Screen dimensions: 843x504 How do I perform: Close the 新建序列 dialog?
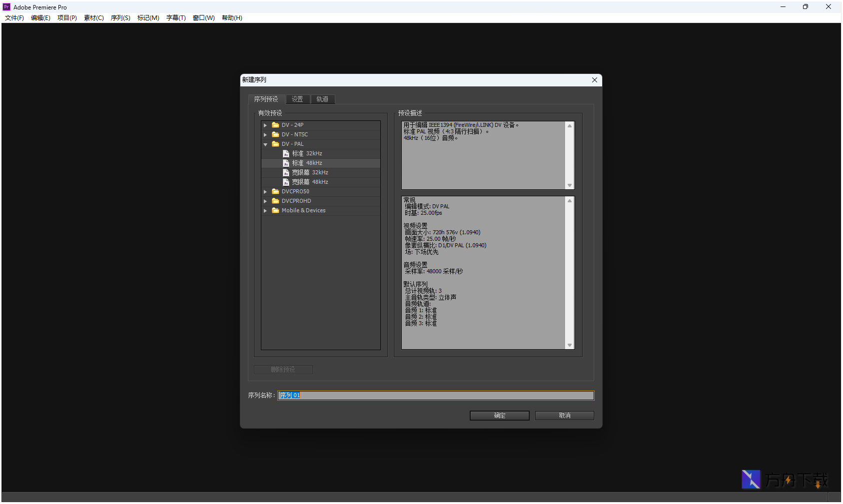(595, 80)
